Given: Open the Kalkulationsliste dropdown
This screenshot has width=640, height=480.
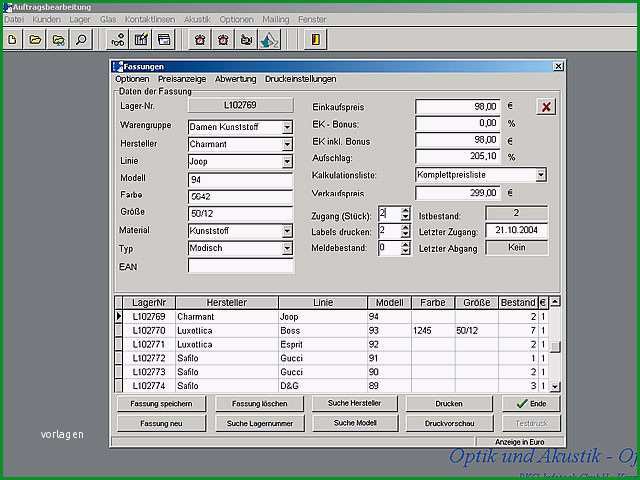Looking at the screenshot, I should point(541,175).
